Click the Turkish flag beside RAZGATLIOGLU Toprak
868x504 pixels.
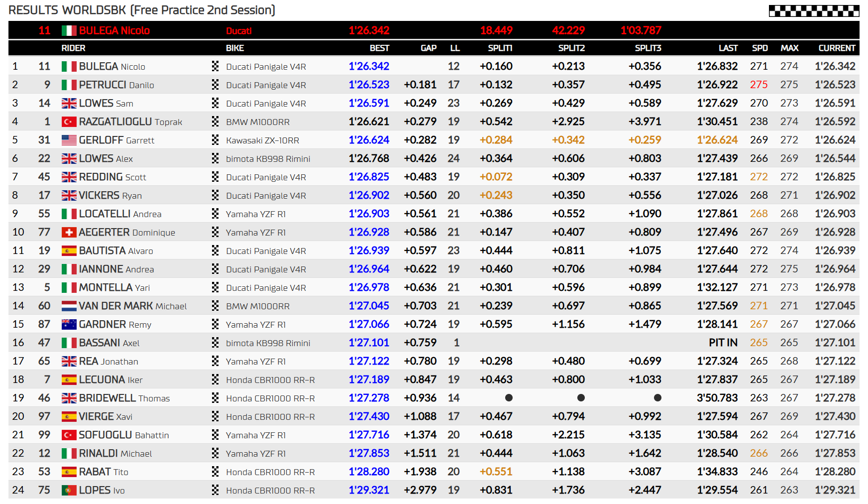point(69,122)
